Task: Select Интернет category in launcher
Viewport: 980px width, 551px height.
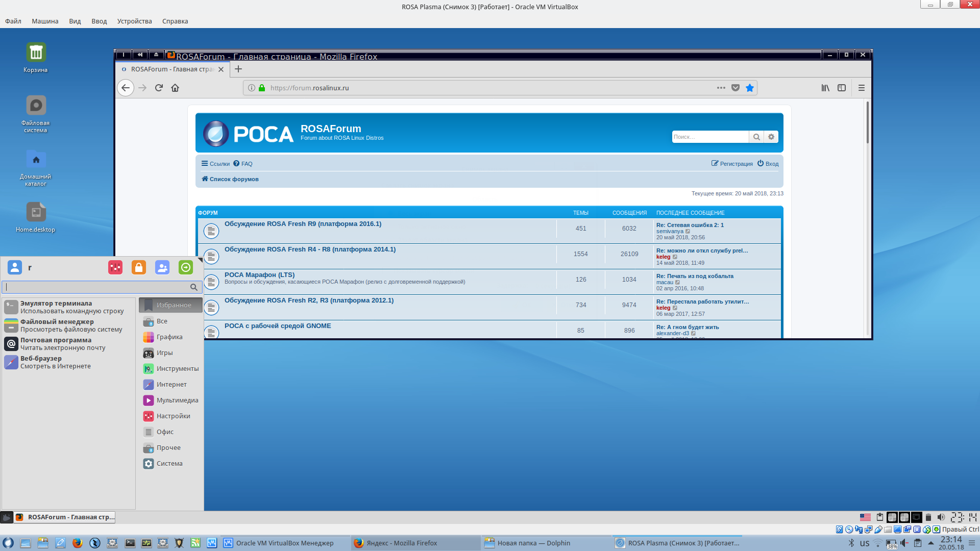Action: 171,385
